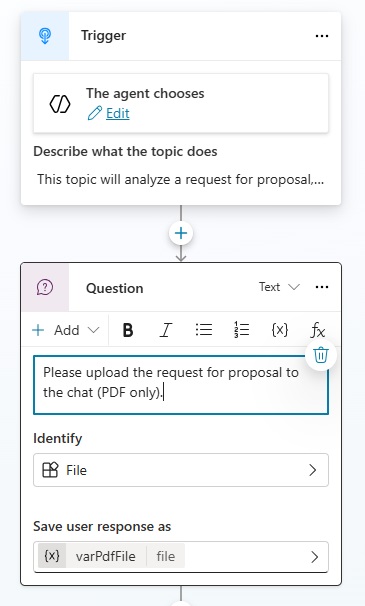This screenshot has width=365, height=606.
Task: Click inside the upload request message text box
Action: point(181,385)
